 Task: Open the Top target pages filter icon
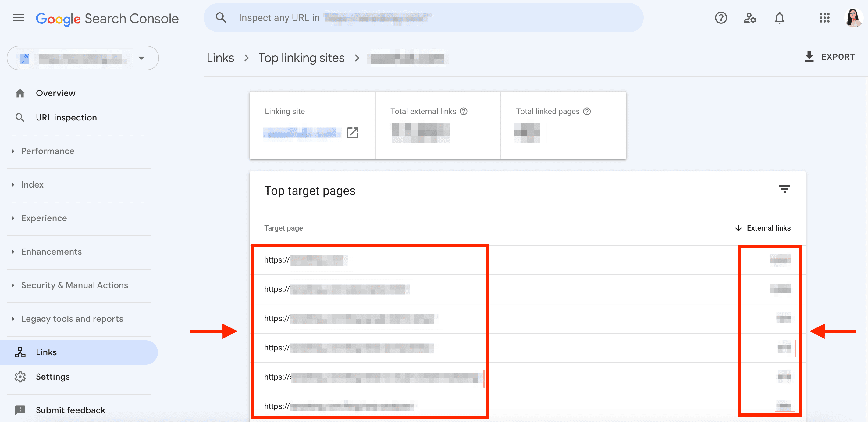point(784,189)
